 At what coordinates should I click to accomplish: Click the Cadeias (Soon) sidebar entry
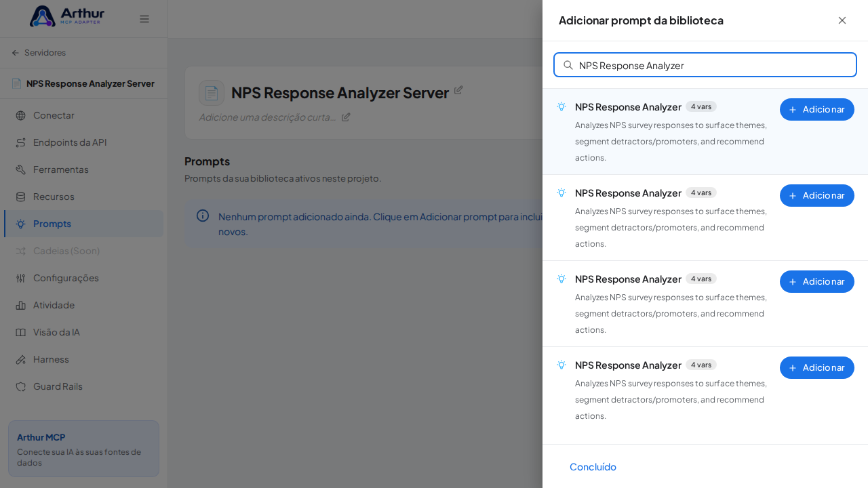83,251
